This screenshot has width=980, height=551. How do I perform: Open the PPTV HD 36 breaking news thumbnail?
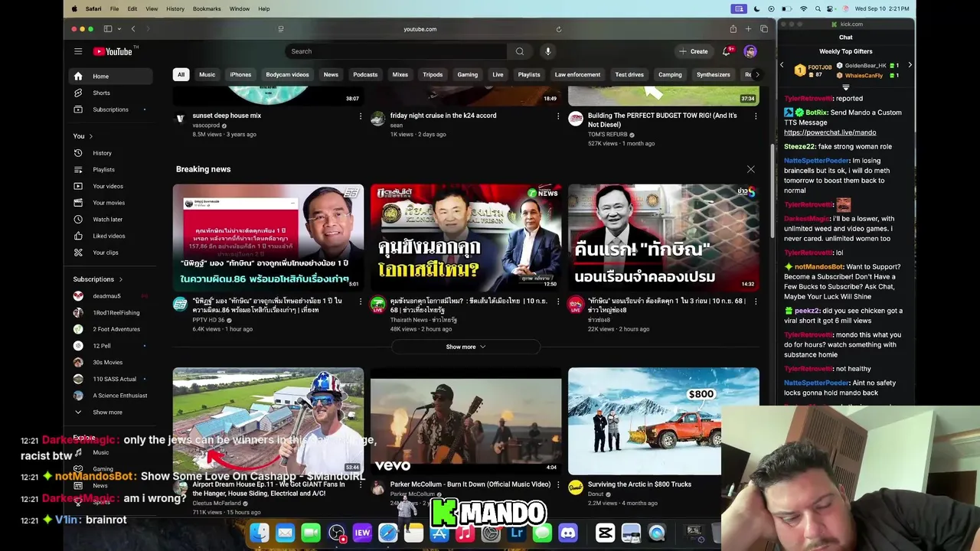tap(268, 237)
